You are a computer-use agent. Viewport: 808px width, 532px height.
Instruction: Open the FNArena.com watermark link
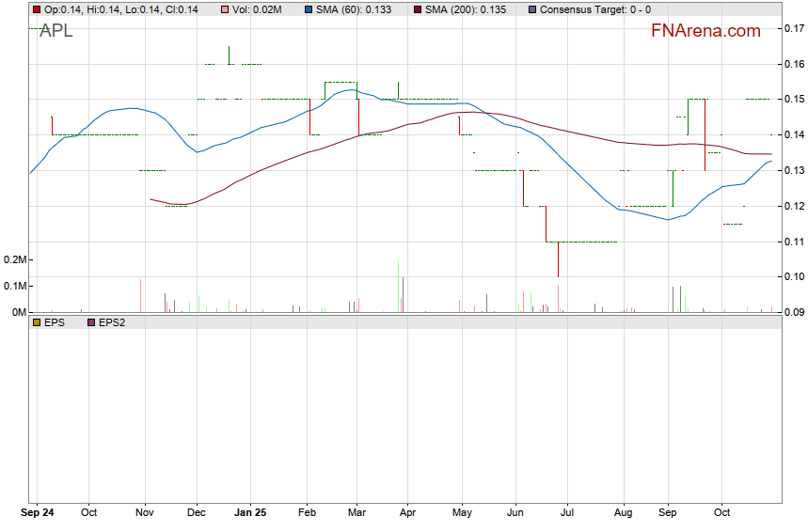(x=705, y=31)
